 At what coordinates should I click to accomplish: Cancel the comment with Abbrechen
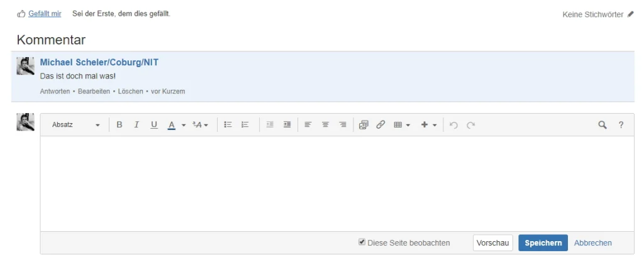(x=592, y=243)
